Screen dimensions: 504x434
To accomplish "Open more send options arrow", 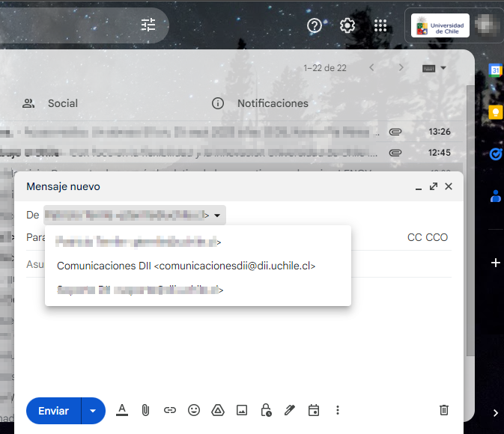I will click(x=93, y=411).
